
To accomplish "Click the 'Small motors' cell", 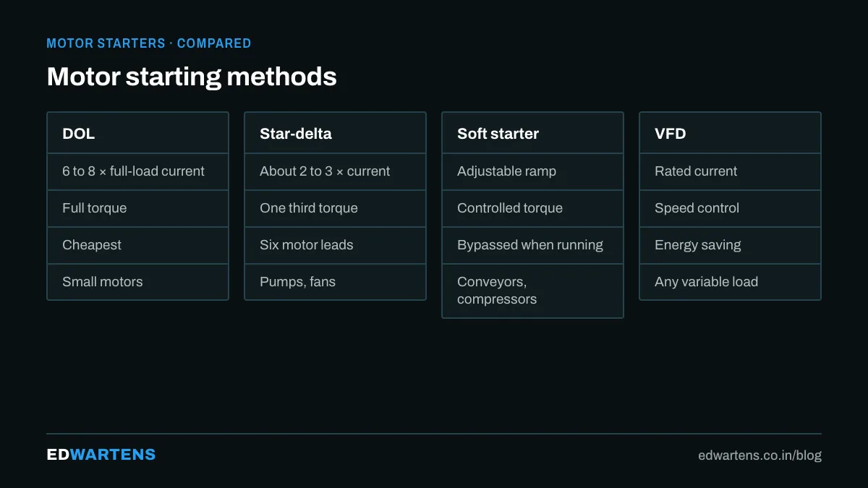I will tap(137, 282).
